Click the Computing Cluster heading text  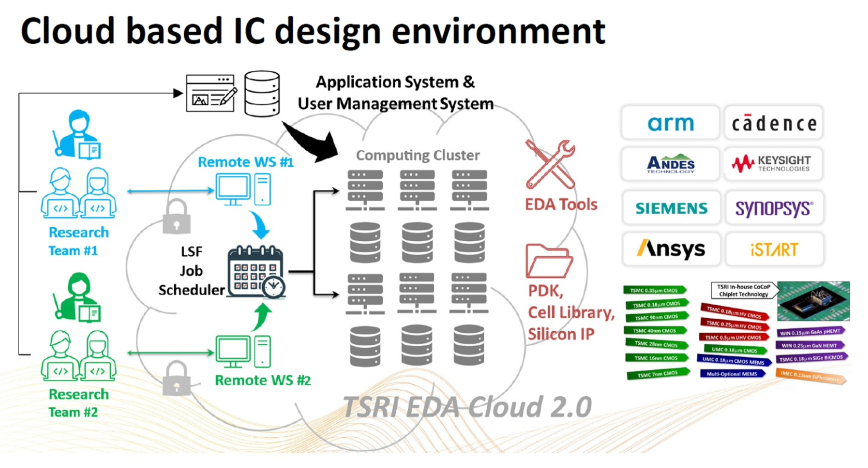[x=418, y=155]
